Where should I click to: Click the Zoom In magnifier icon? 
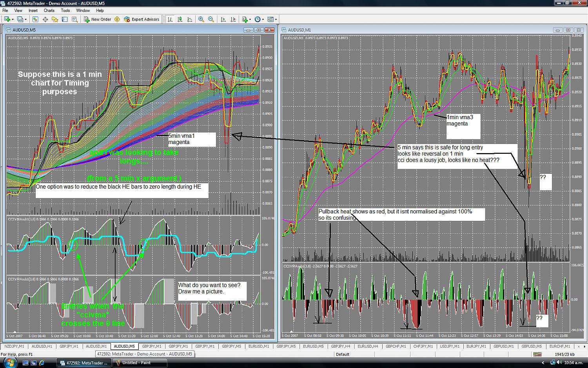[x=201, y=19]
